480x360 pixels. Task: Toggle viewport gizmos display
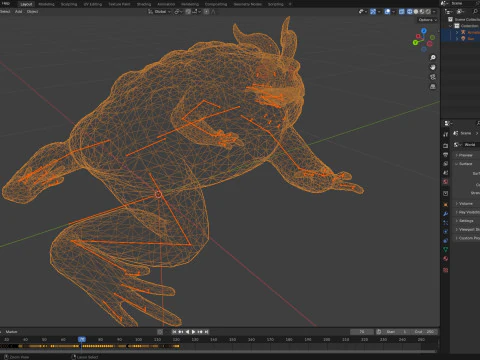click(x=373, y=12)
